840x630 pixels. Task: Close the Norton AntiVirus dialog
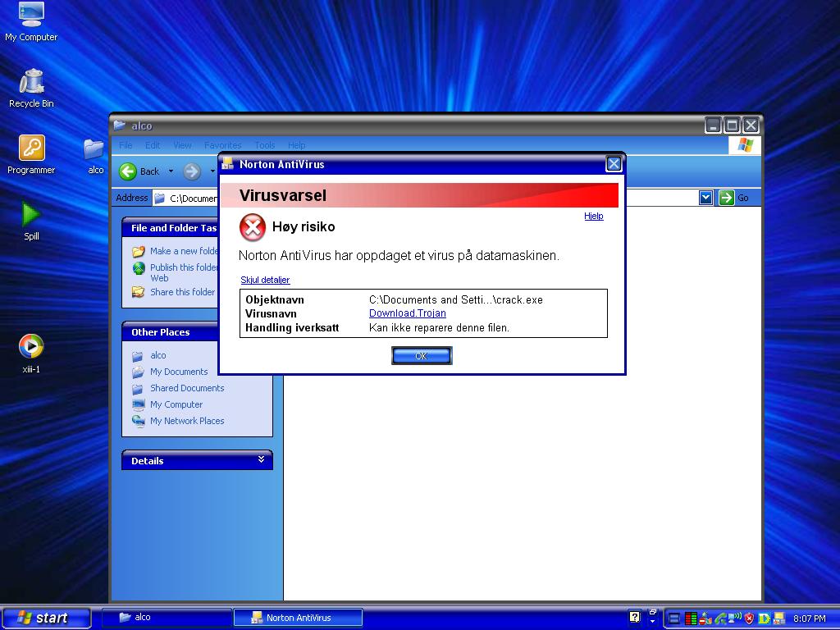(614, 164)
